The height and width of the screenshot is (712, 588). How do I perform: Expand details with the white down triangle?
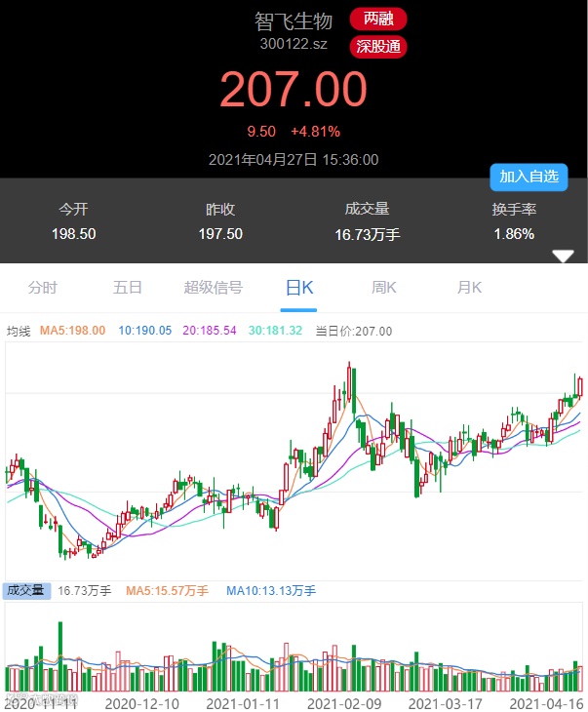(563, 256)
